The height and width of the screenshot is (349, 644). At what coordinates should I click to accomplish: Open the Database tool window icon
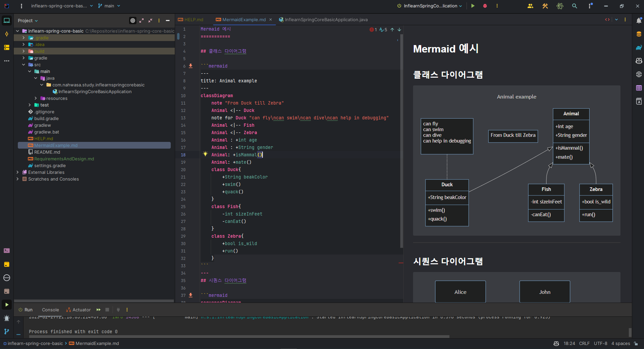click(639, 34)
